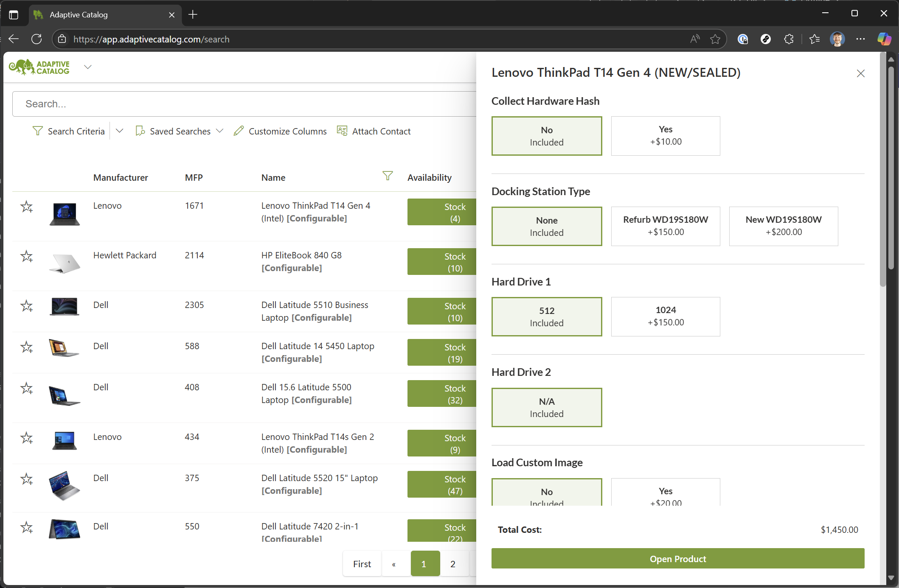Select No for Collect Hardware Hash
The height and width of the screenshot is (588, 899).
[x=547, y=136]
